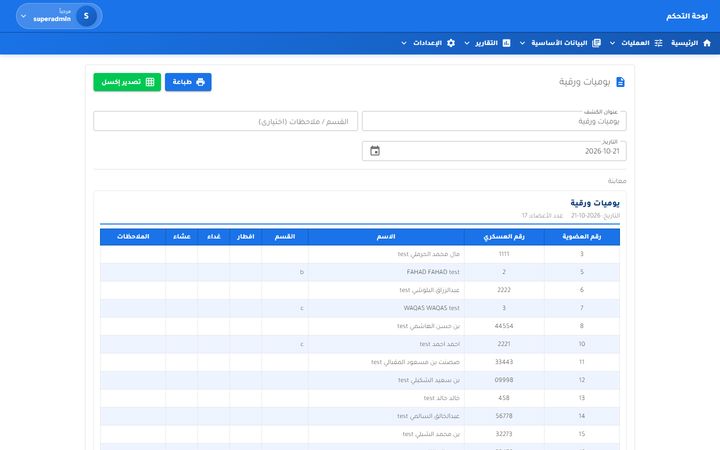Image resolution: width=720 pixels, height=450 pixels.
Task: Click the رقم العضوية column header
Action: (x=581, y=236)
